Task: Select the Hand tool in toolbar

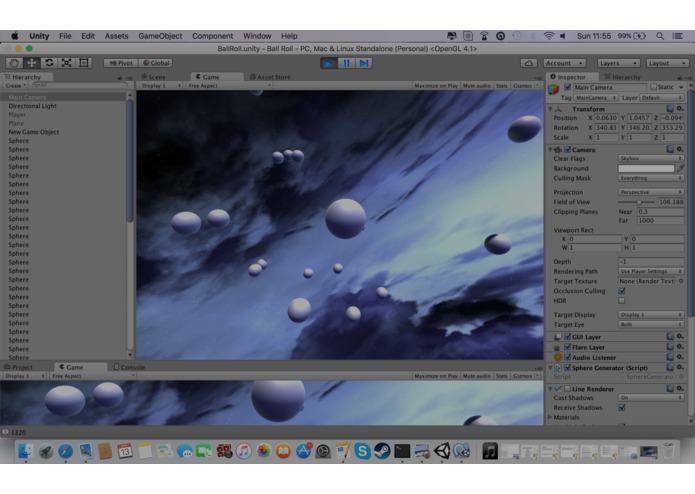Action: (14, 63)
